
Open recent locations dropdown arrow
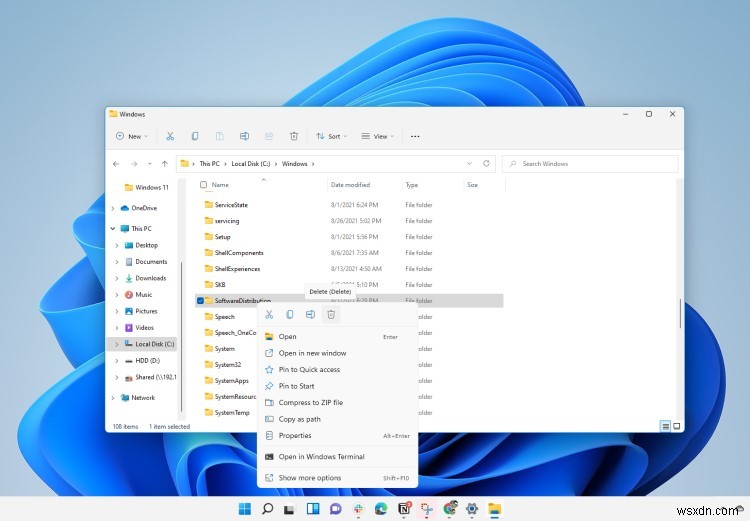click(150, 164)
